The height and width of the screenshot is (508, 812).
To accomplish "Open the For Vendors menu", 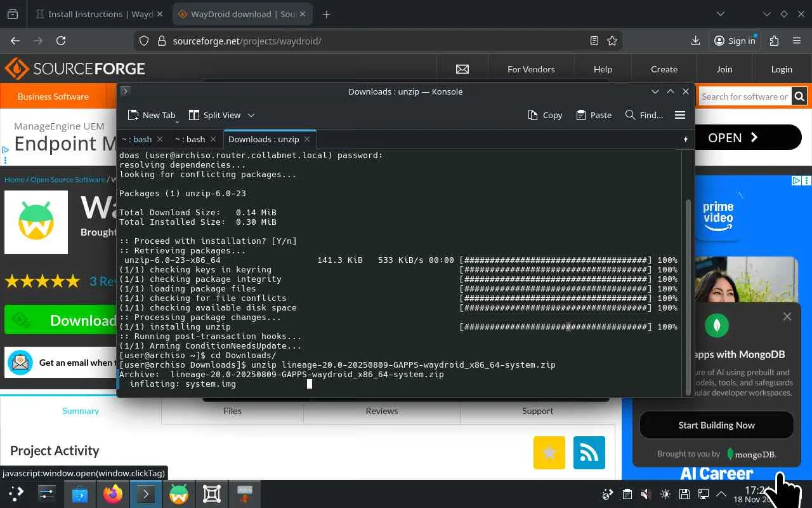I will click(531, 69).
